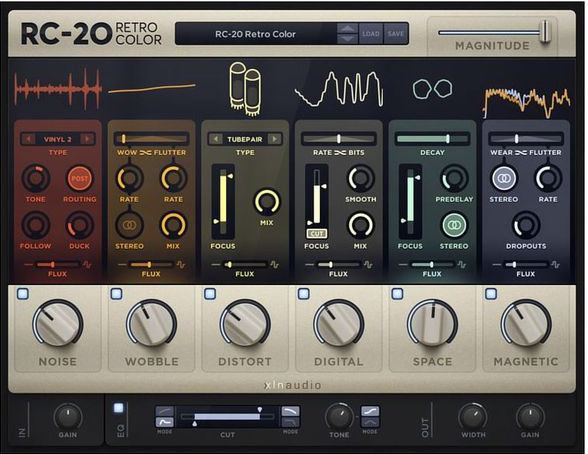Click the WOW / FLUTTER balance slider
This screenshot has width=588, height=454.
coord(152,139)
